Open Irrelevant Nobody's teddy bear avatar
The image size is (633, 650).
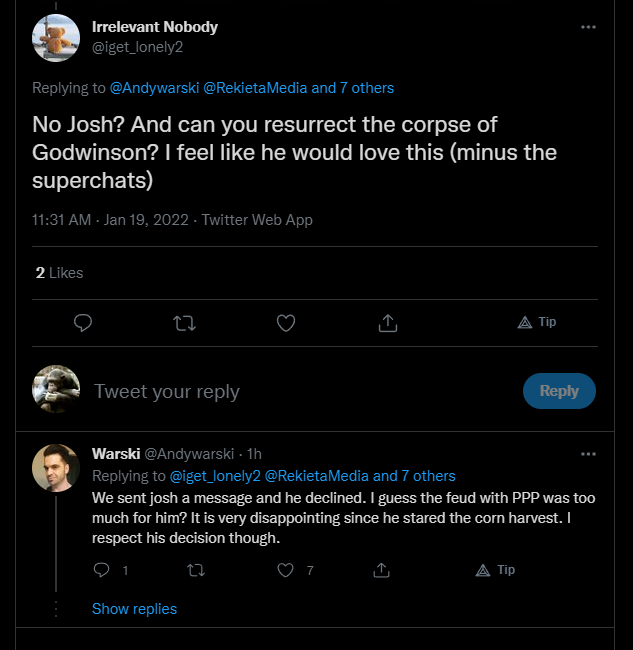click(56, 39)
